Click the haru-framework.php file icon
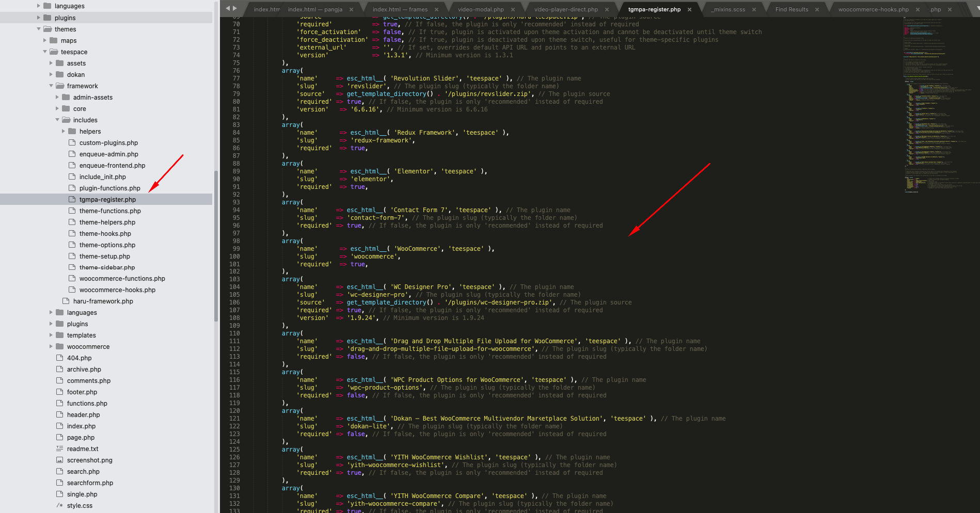The height and width of the screenshot is (513, 980). (66, 301)
